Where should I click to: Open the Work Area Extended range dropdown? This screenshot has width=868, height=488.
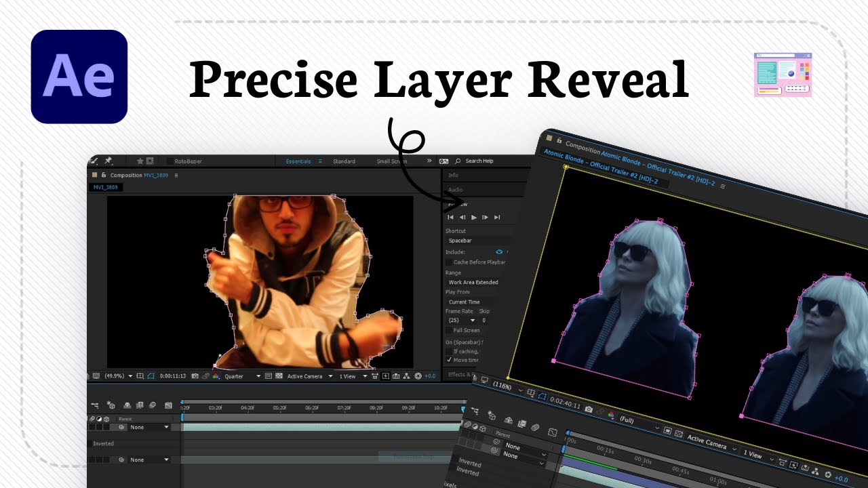473,282
